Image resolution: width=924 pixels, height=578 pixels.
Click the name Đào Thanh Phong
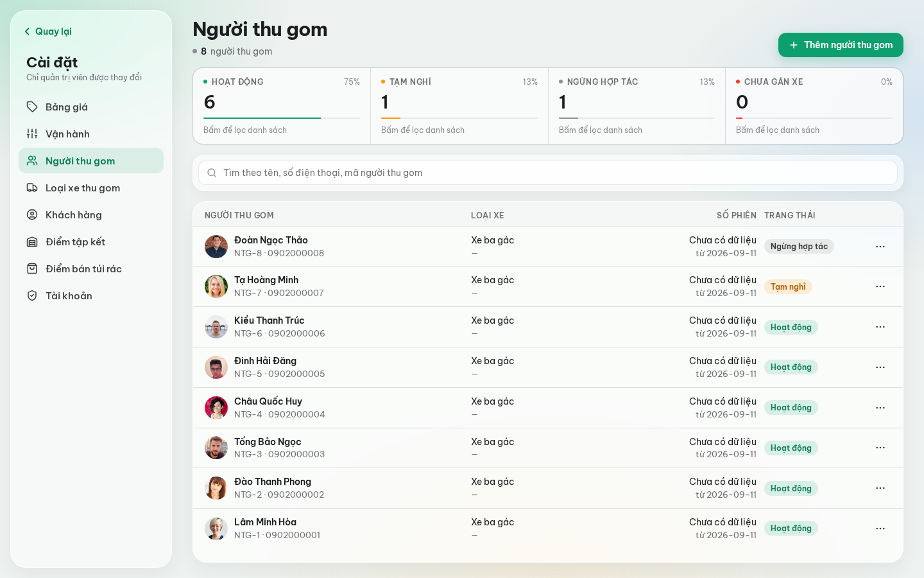click(273, 482)
